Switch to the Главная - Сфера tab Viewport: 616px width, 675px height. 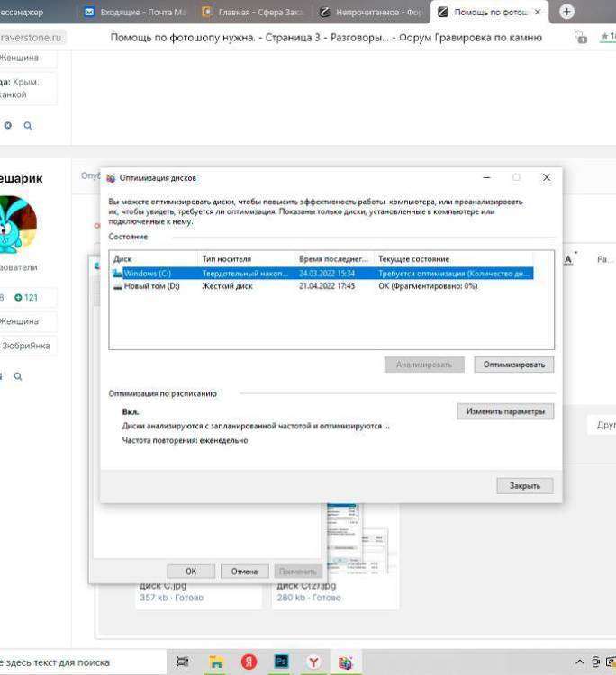tap(252, 12)
